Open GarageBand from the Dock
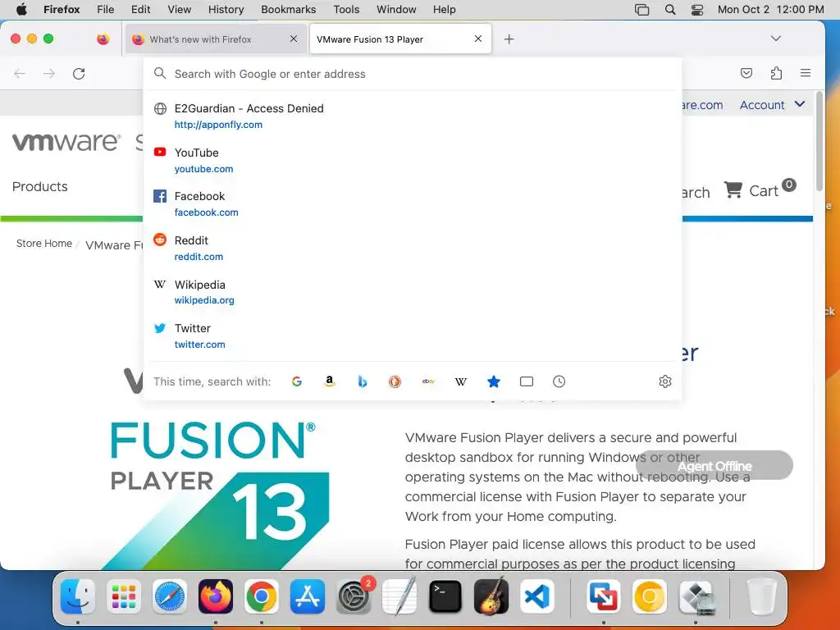 coord(491,596)
